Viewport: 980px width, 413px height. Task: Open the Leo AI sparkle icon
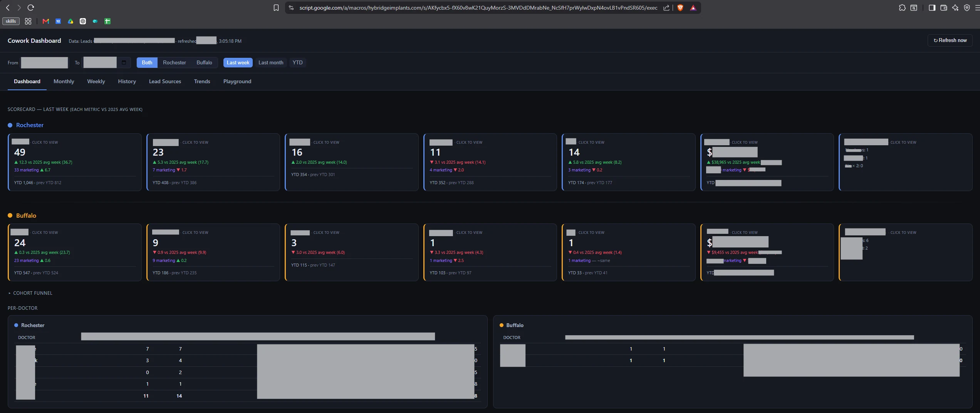[955, 8]
